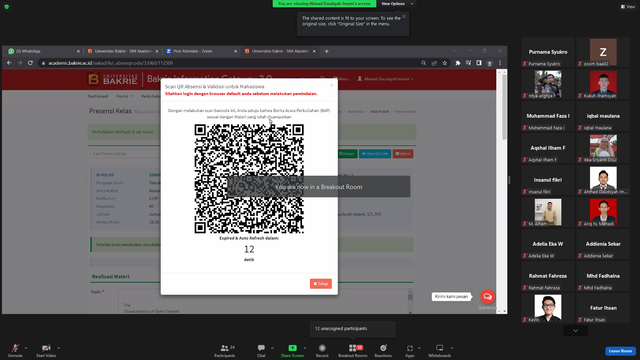Open browser side panel icon

coord(479,63)
